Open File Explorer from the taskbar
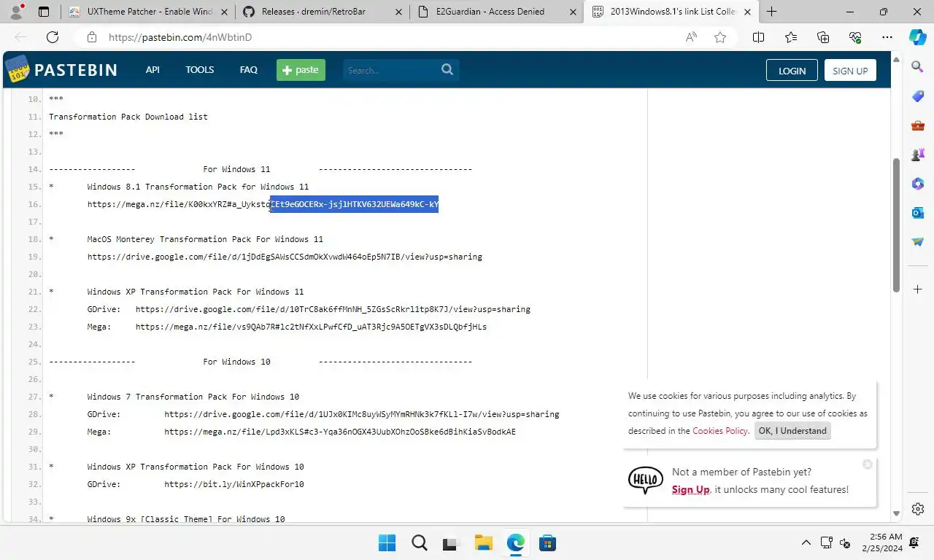The width and height of the screenshot is (934, 560). coord(484,542)
